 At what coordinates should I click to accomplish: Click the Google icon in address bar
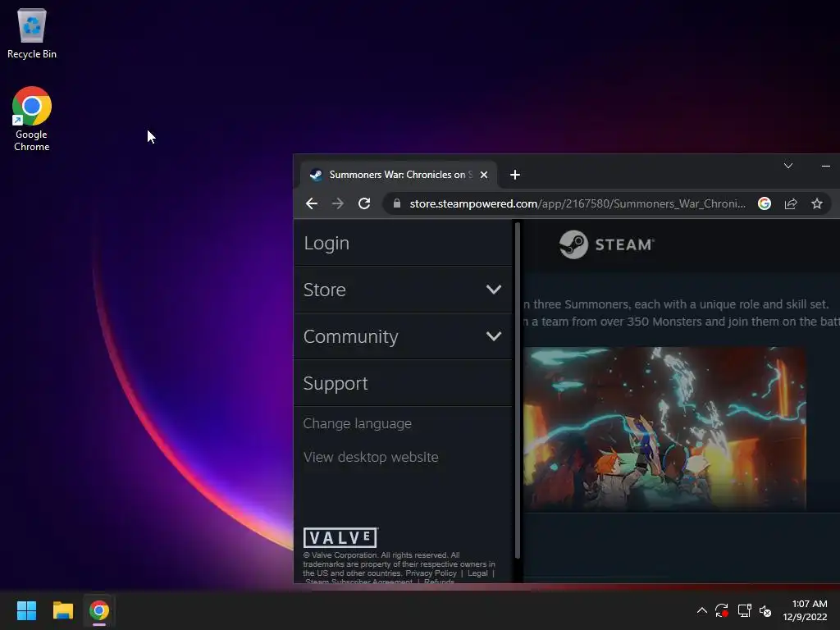click(x=765, y=203)
